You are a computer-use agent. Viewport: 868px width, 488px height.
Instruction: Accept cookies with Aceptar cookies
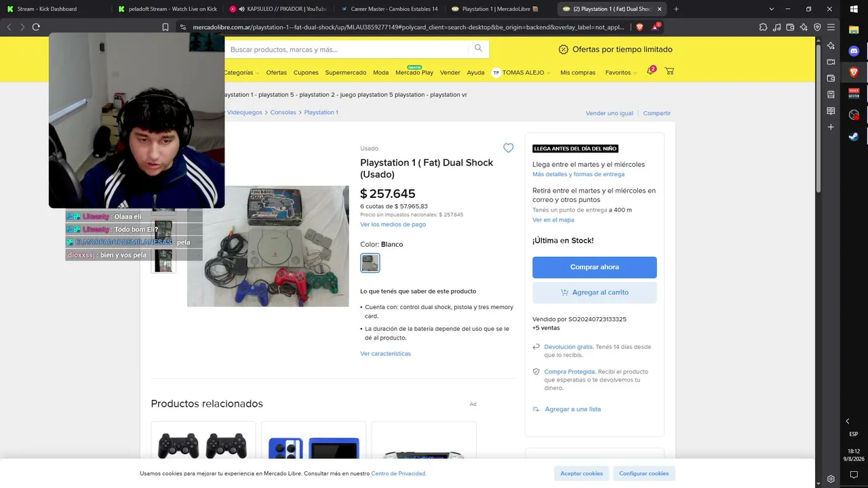[581, 473]
